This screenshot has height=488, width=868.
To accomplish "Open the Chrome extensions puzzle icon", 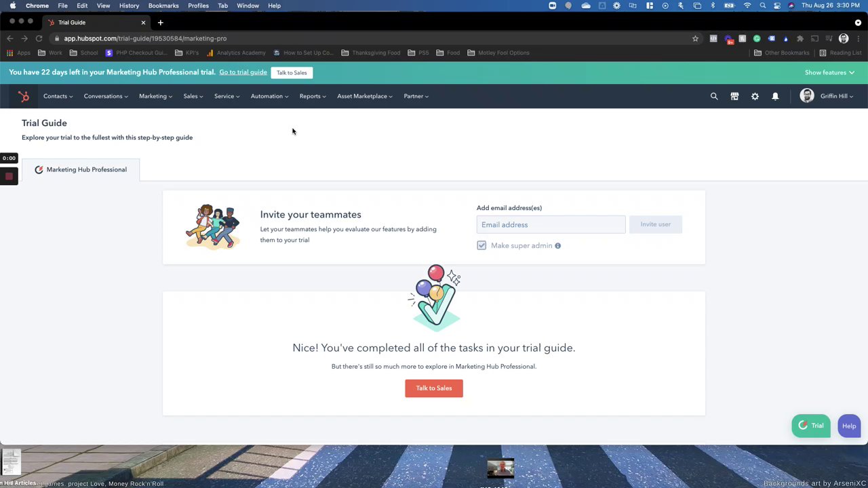I will point(800,39).
